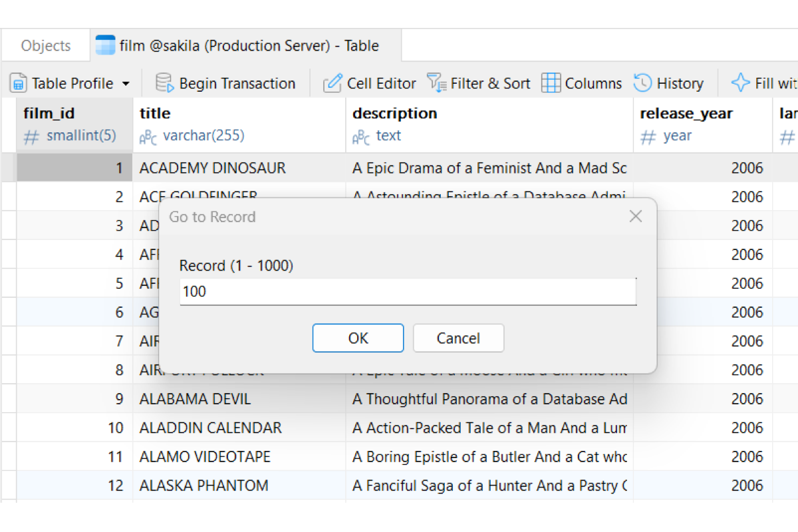Viewport: 798px width, 532px height.
Task: Close the Go to Record dialog
Action: (636, 216)
